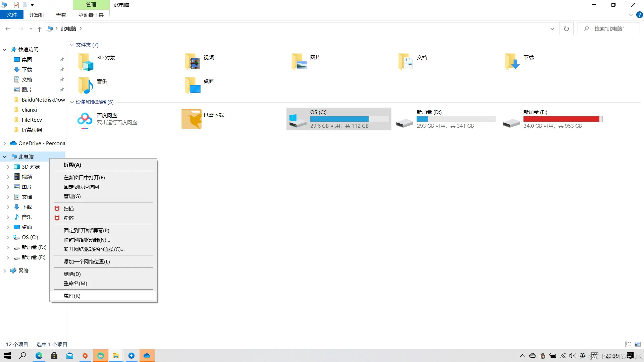
Task: Select 映射网络驱动器(N)... menu entry
Action: pos(87,240)
